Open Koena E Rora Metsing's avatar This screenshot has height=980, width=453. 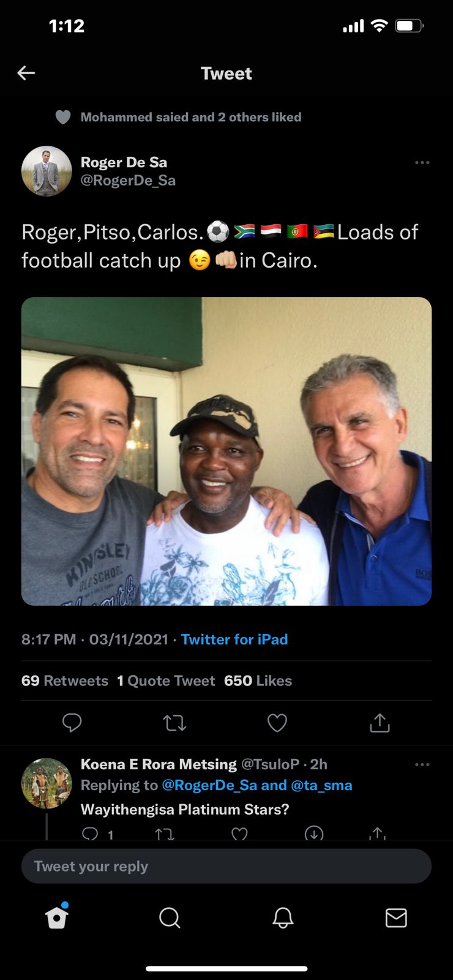(x=47, y=783)
